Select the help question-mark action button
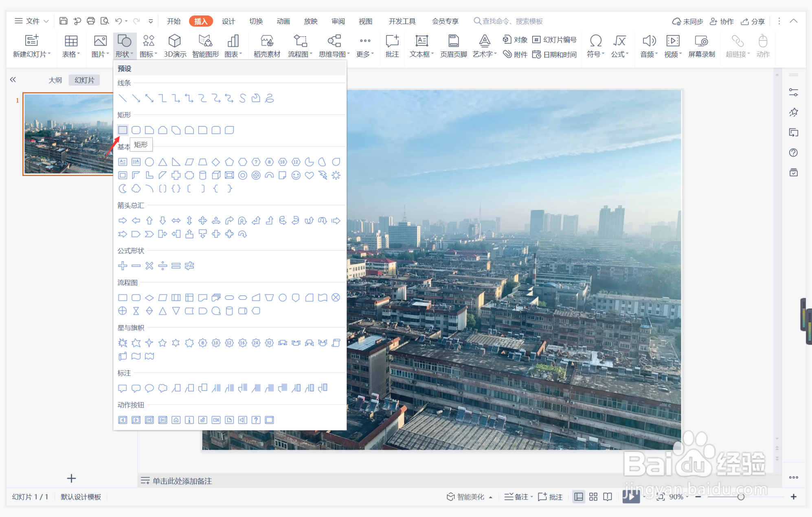Image resolution: width=812 pixels, height=517 pixels. click(256, 420)
